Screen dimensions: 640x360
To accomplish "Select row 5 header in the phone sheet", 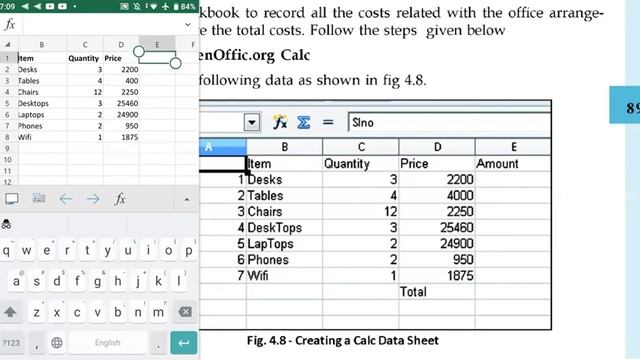I will (7, 103).
